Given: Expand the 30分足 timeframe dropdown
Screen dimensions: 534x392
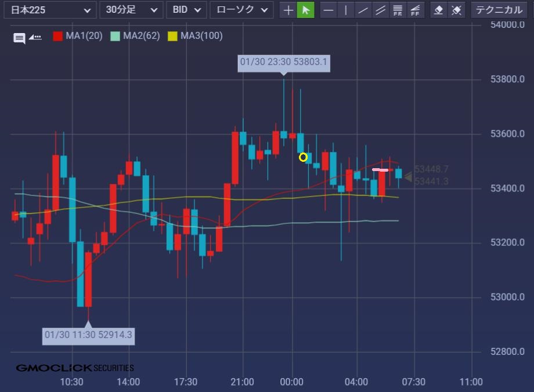Looking at the screenshot, I should pos(131,10).
